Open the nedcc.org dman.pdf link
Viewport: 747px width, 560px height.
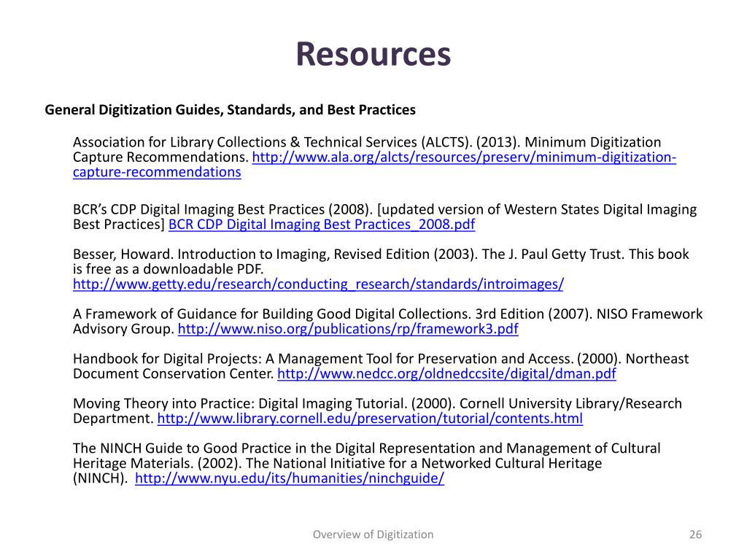tap(446, 374)
